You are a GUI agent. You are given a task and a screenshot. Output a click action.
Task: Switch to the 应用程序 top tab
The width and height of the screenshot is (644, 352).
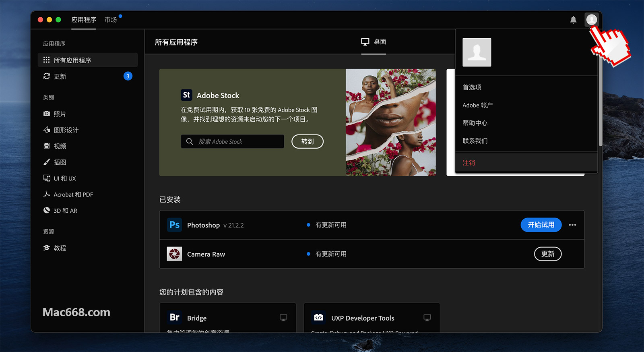click(84, 20)
